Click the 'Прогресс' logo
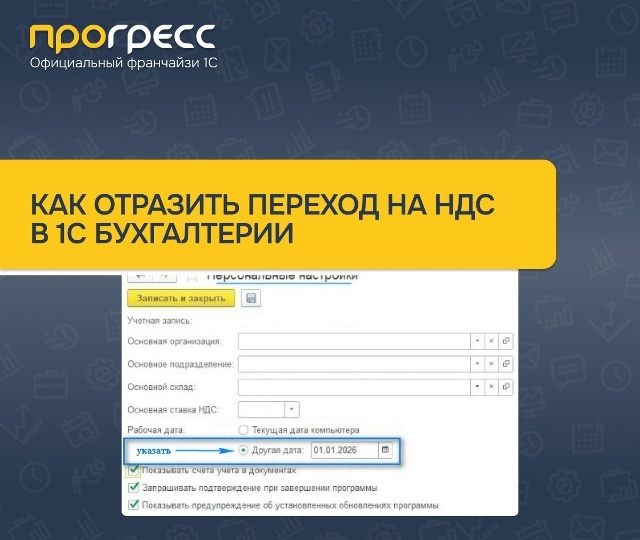Screen dimensions: 640x540 pyautogui.click(x=122, y=39)
